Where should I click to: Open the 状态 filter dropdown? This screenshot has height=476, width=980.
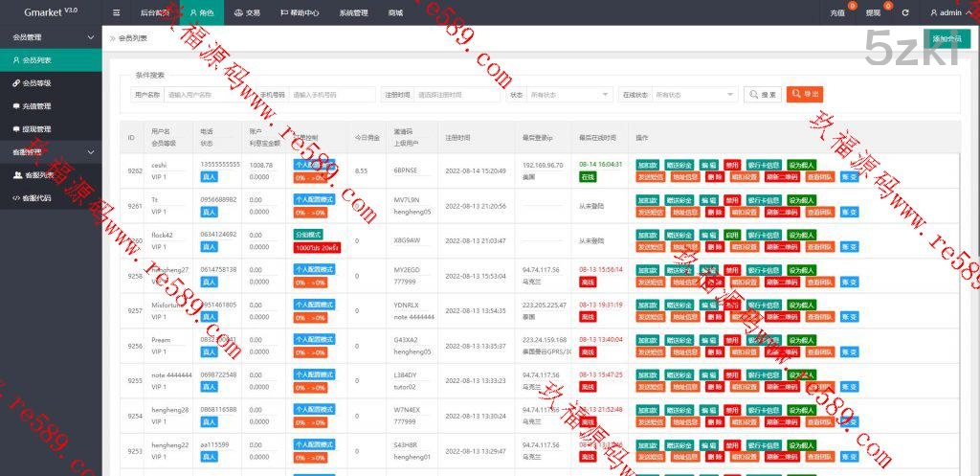(569, 95)
